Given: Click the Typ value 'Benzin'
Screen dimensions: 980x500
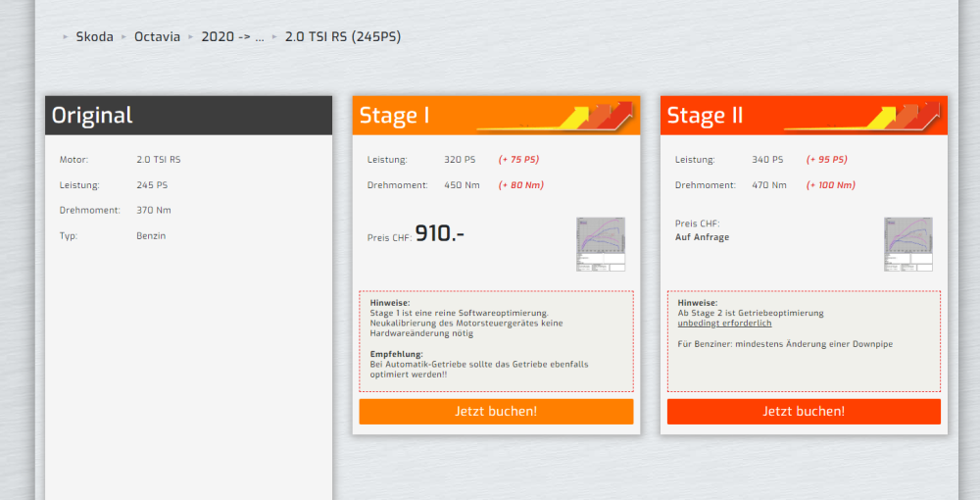Looking at the screenshot, I should [x=151, y=236].
